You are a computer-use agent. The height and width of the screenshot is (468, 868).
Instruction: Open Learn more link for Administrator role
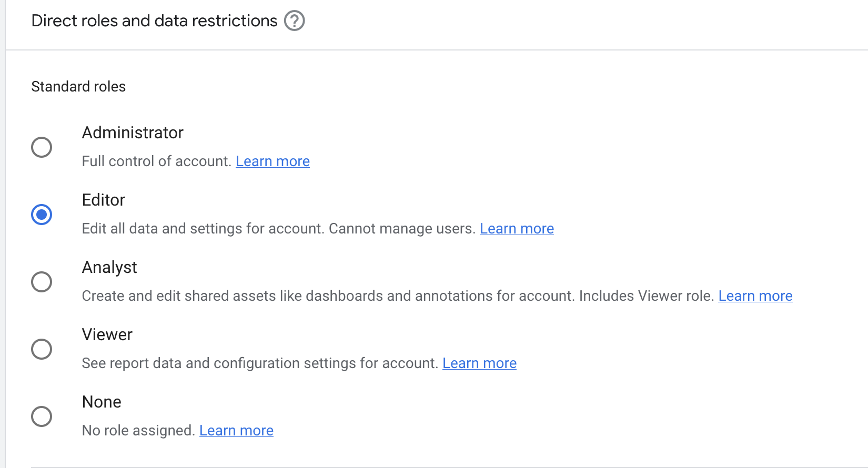point(272,161)
